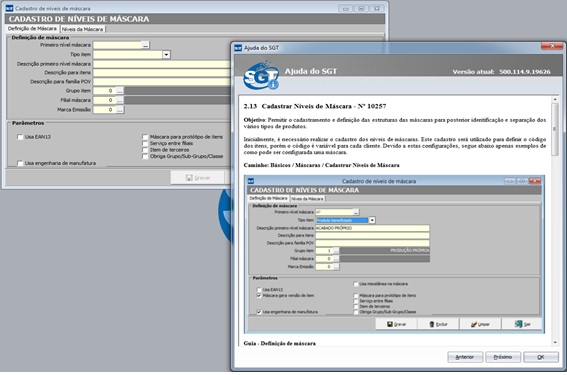Image resolution: width=567 pixels, height=375 pixels.
Task: Enable Usa EAN13 checkbox in Cadastro window
Action: coord(20,137)
